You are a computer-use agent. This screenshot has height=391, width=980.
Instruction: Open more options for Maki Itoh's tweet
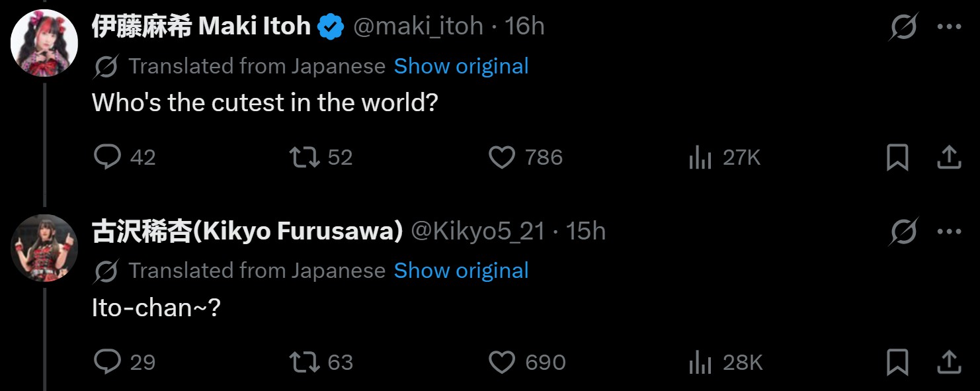point(949,27)
